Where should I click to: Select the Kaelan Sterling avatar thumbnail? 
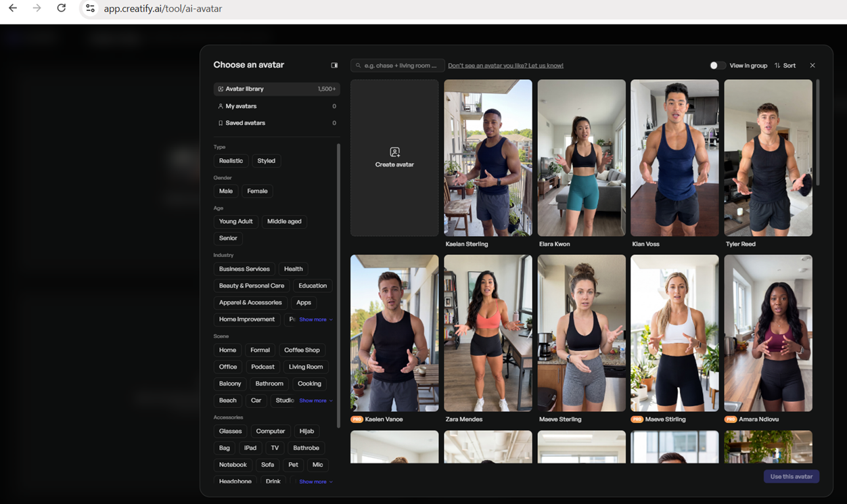coord(488,158)
